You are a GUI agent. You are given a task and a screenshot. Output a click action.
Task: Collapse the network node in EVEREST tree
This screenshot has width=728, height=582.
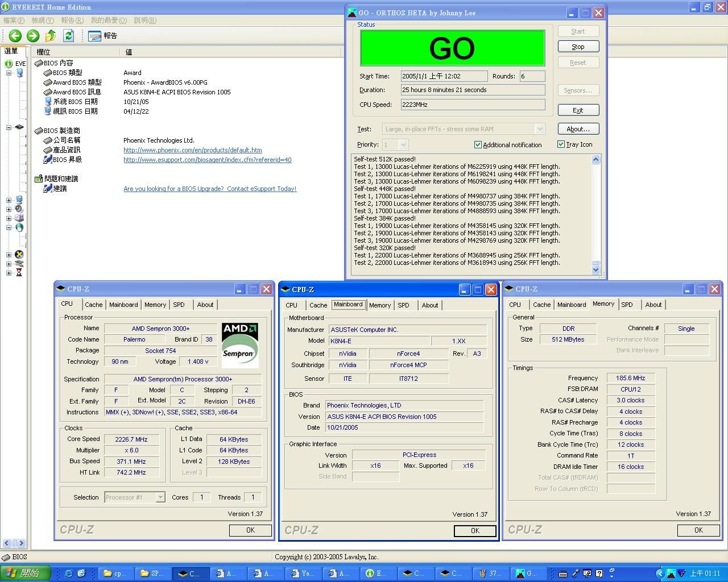[9, 227]
